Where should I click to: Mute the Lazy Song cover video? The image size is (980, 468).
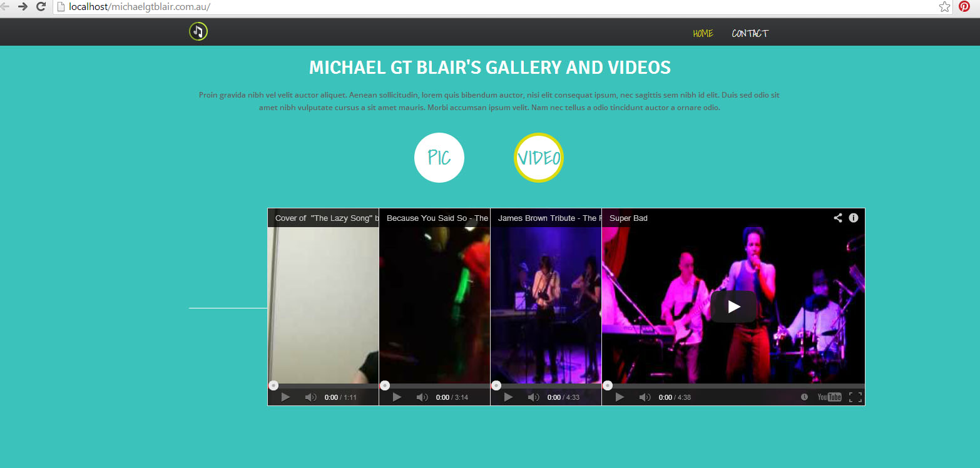point(310,397)
